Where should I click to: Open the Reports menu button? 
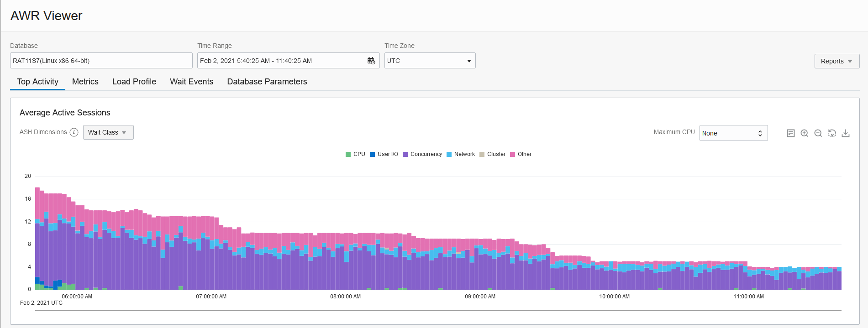[x=836, y=61]
